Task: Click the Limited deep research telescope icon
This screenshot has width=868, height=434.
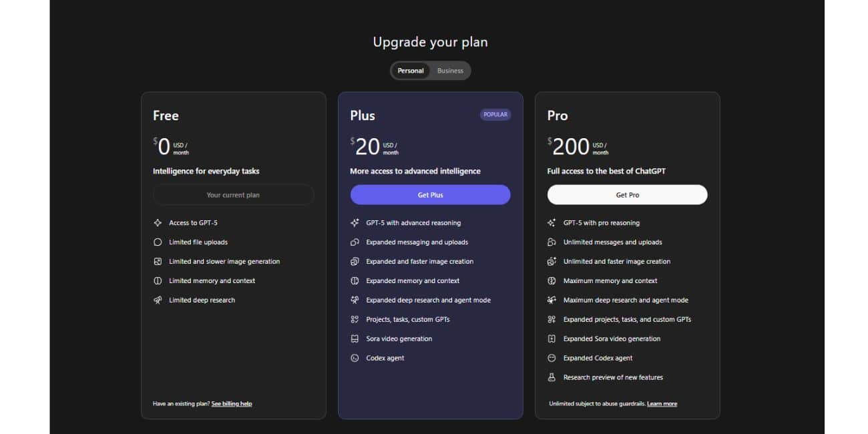Action: [x=158, y=300]
